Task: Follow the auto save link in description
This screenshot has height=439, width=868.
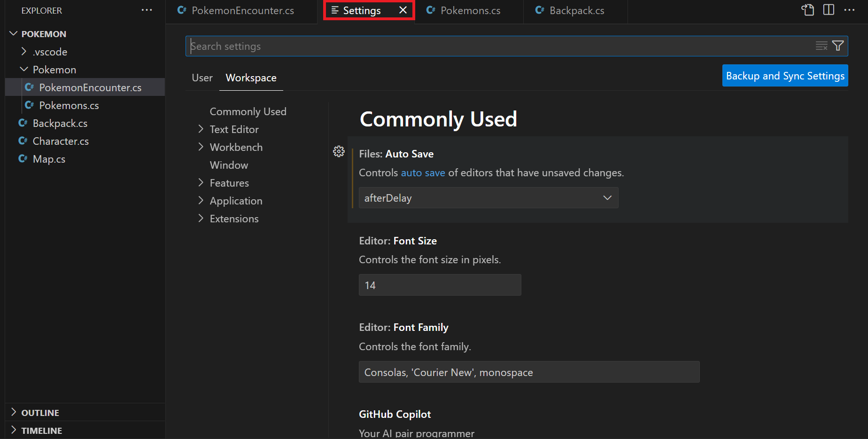Action: pos(423,172)
